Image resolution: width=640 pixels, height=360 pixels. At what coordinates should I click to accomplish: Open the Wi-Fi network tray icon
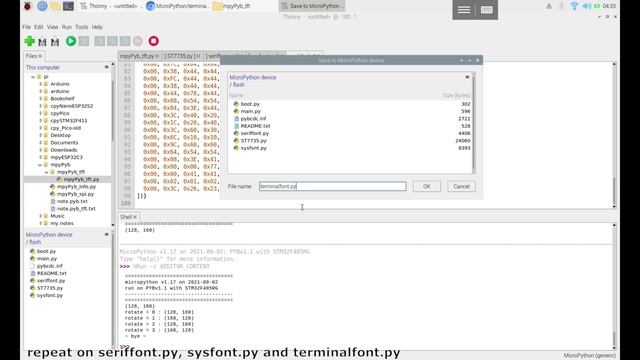(x=574, y=6)
